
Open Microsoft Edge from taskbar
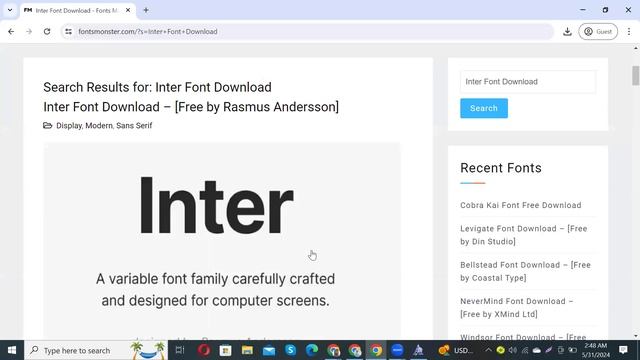pos(312,350)
